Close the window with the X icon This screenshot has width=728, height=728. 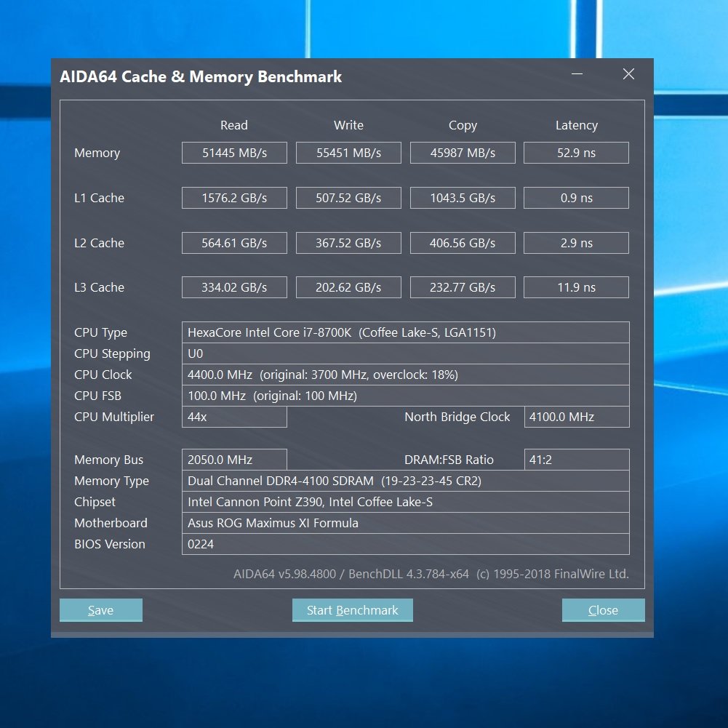tap(628, 74)
